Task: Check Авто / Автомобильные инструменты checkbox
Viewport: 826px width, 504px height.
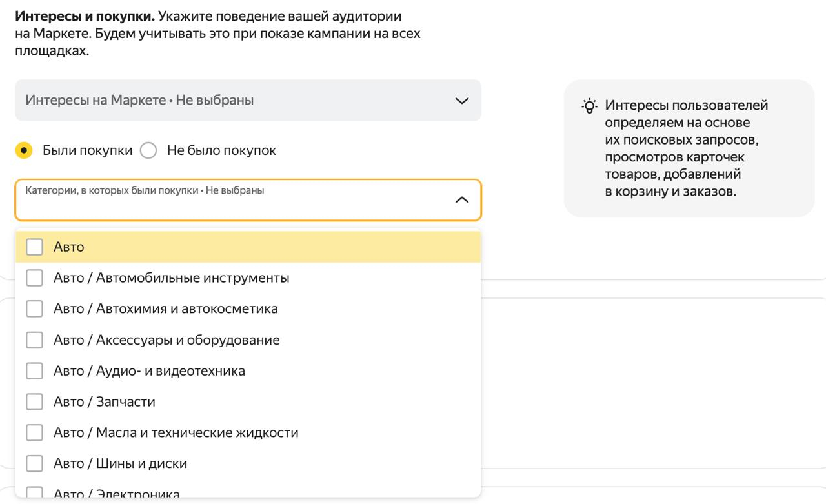Action: coord(34,278)
